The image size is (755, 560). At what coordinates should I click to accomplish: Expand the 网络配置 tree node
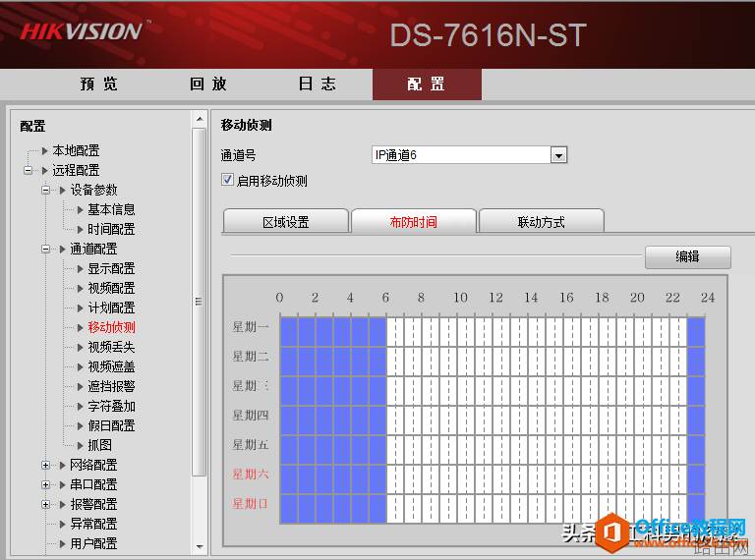[46, 466]
